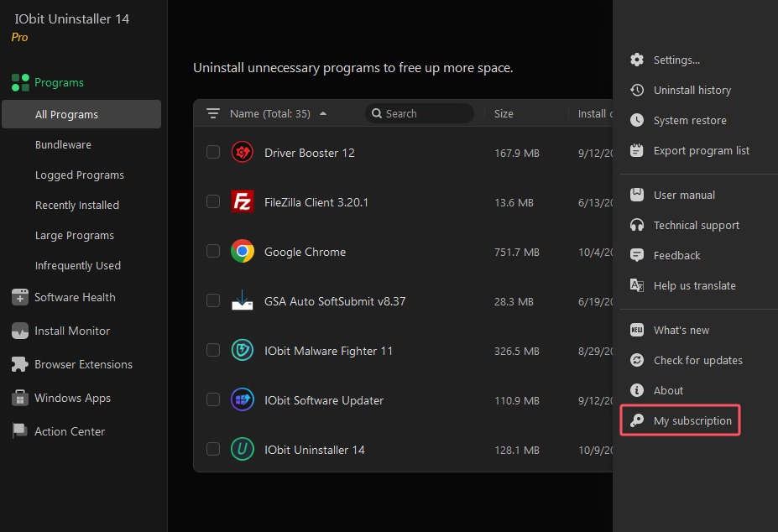Click the FileZilla Client app icon

pos(243,202)
